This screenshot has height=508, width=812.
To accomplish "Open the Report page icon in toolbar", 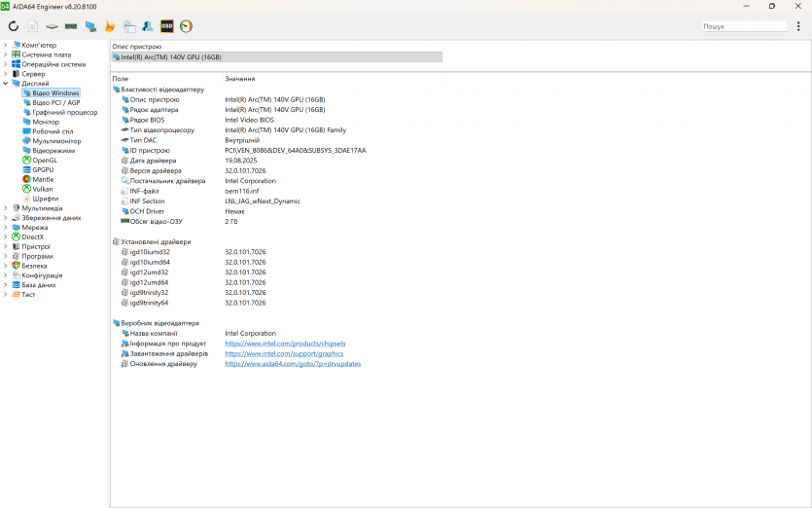I will (33, 26).
